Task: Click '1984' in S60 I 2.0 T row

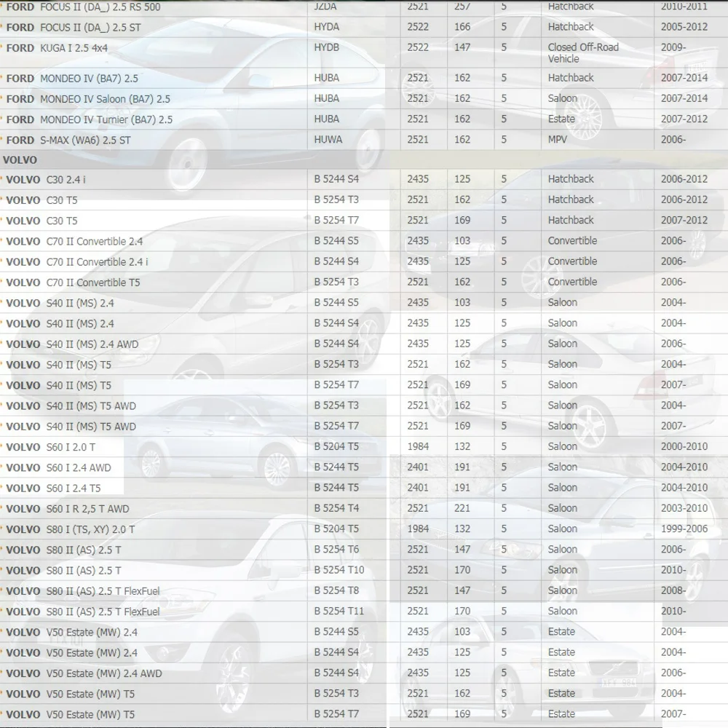Action: pos(418,446)
